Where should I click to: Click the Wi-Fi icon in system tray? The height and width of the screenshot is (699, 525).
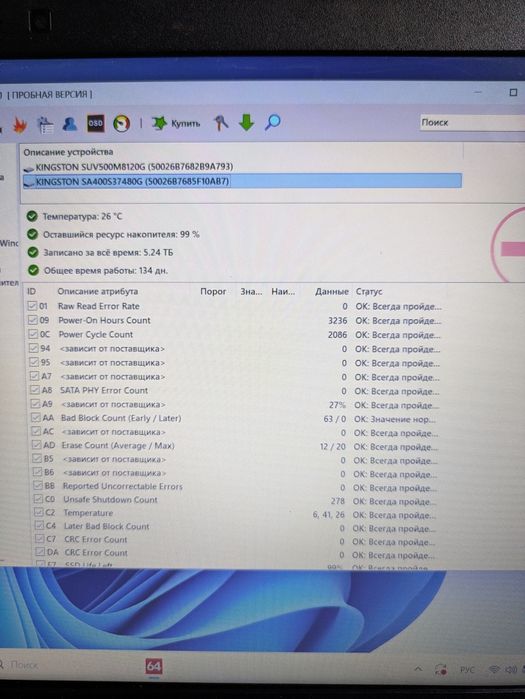[494, 669]
